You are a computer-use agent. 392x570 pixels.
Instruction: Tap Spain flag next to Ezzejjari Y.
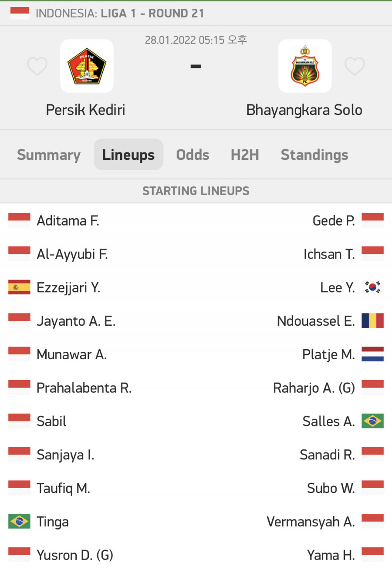click(19, 287)
